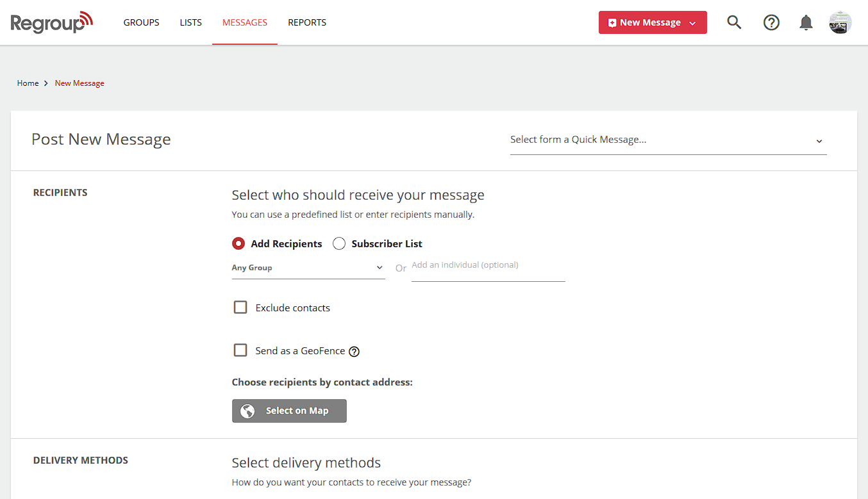Open the search icon in top navigation
868x499 pixels.
tap(734, 22)
